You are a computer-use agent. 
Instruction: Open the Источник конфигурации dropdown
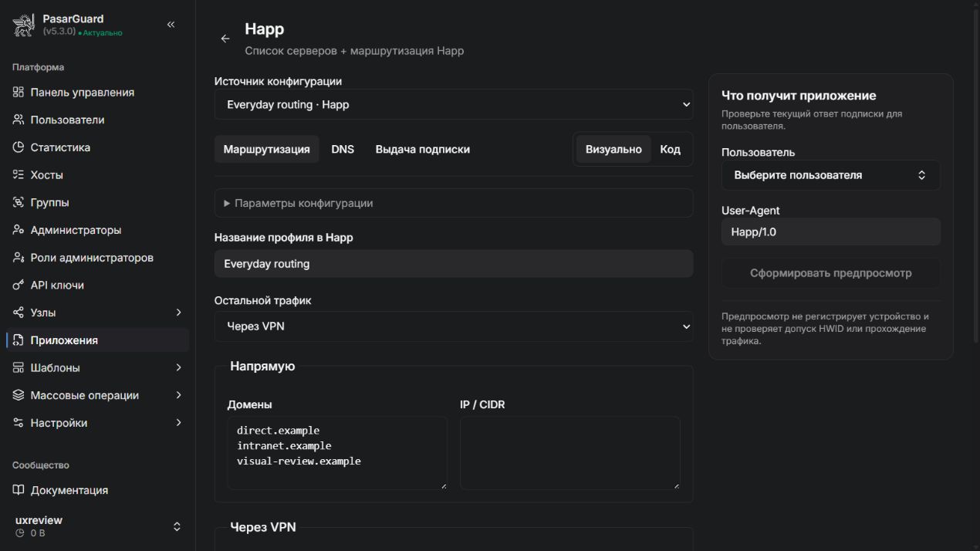[454, 104]
